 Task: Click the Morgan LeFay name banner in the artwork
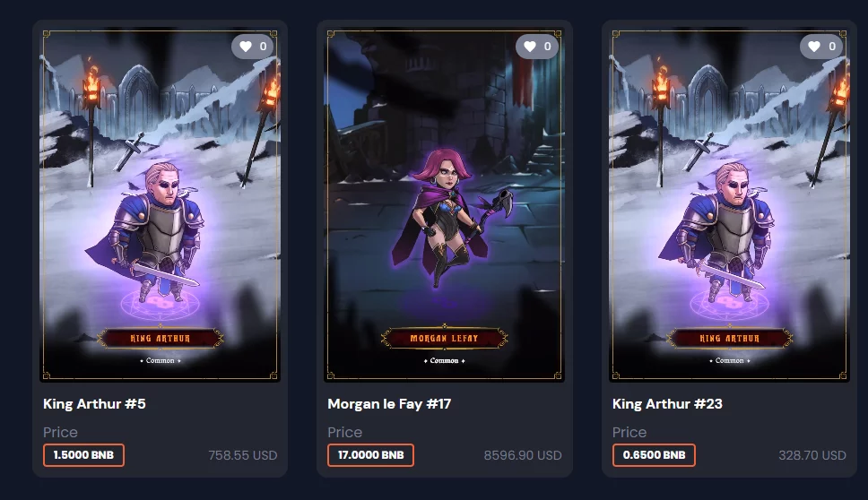tap(444, 338)
